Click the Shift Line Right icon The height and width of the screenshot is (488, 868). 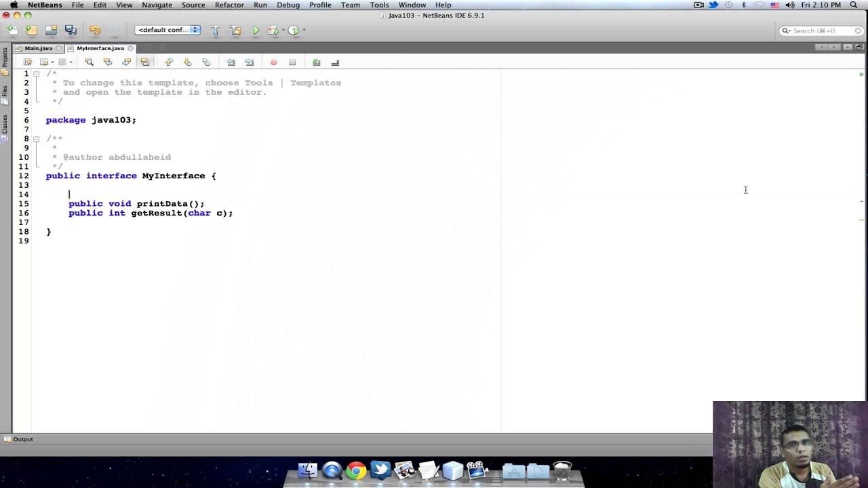pyautogui.click(x=250, y=62)
